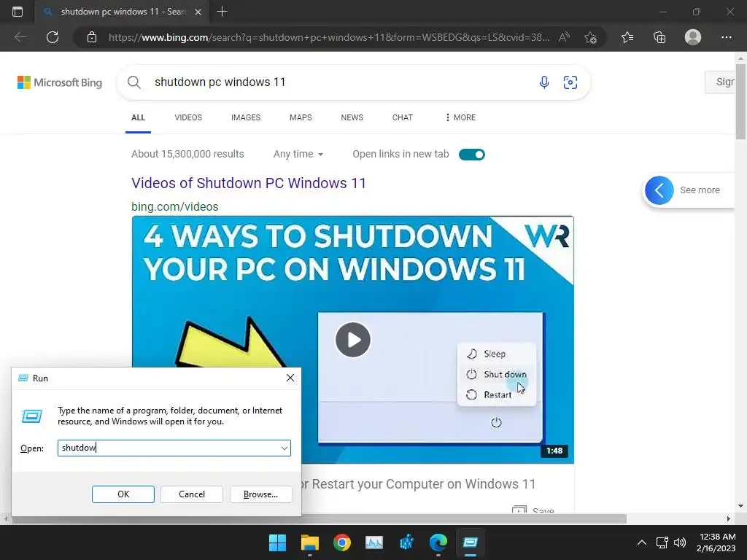Open the blue gears taskbar app
This screenshot has width=747, height=560.
[406, 542]
